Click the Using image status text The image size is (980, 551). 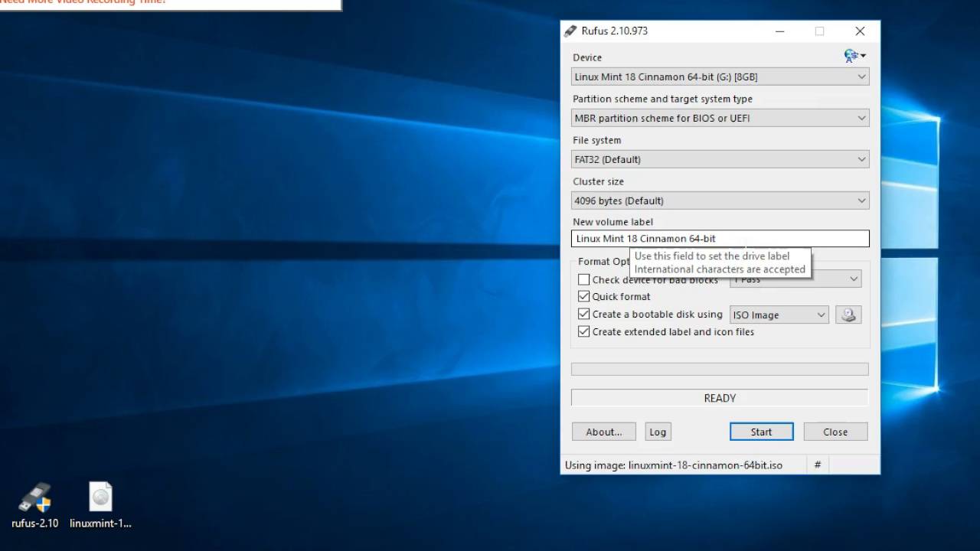coord(674,465)
